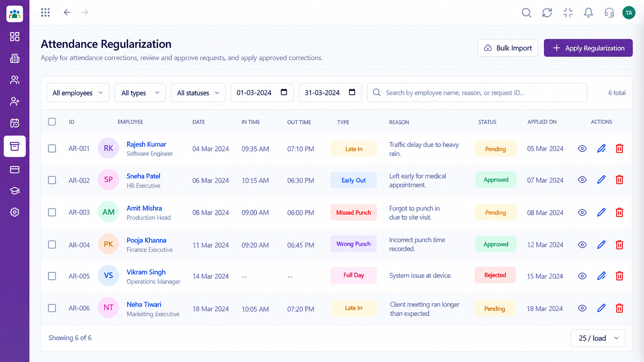Expand the All statuses dropdown
Image resolution: width=644 pixels, height=362 pixels.
pyautogui.click(x=198, y=93)
